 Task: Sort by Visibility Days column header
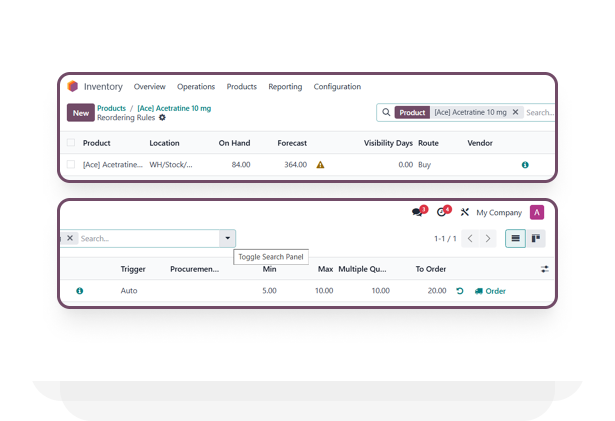coord(388,143)
